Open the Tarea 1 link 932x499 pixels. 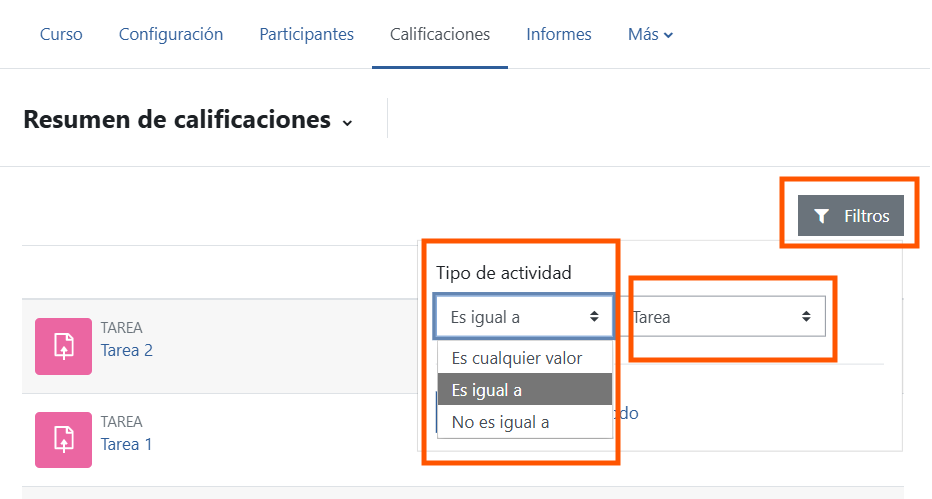126,444
